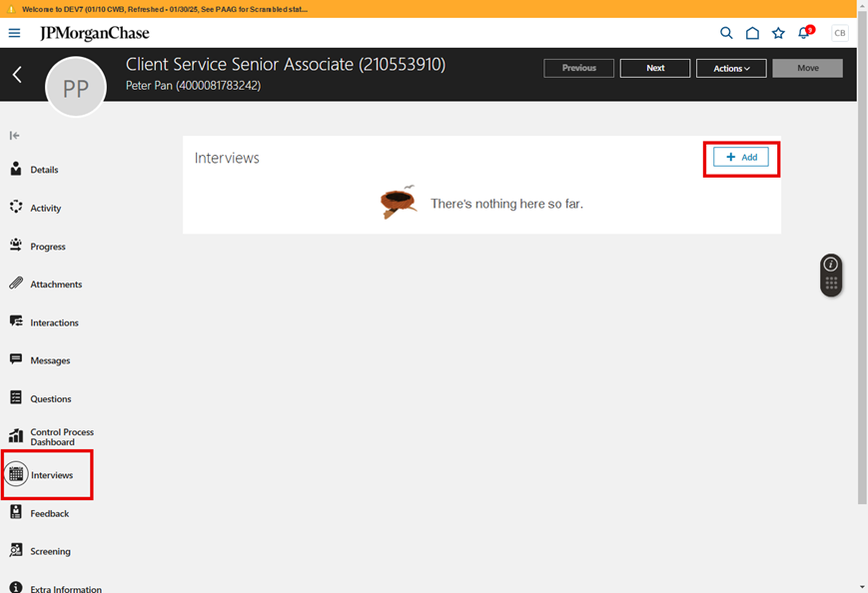
Task: Collapse the left sidebar panel
Action: (14, 136)
